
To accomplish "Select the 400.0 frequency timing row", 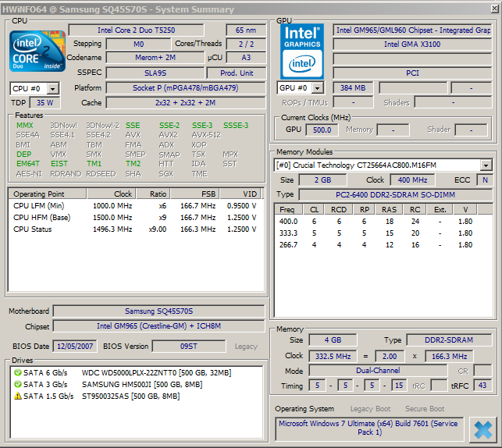I will tap(383, 222).
